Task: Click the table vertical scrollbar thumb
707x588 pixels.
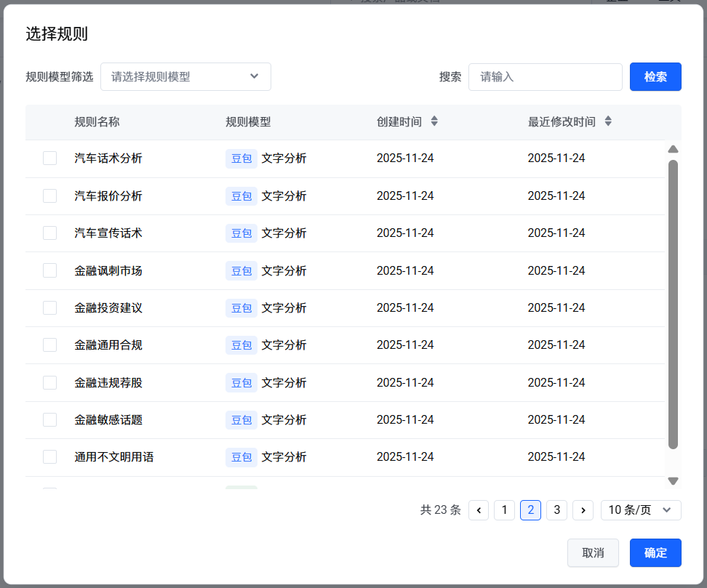Action: click(x=673, y=305)
